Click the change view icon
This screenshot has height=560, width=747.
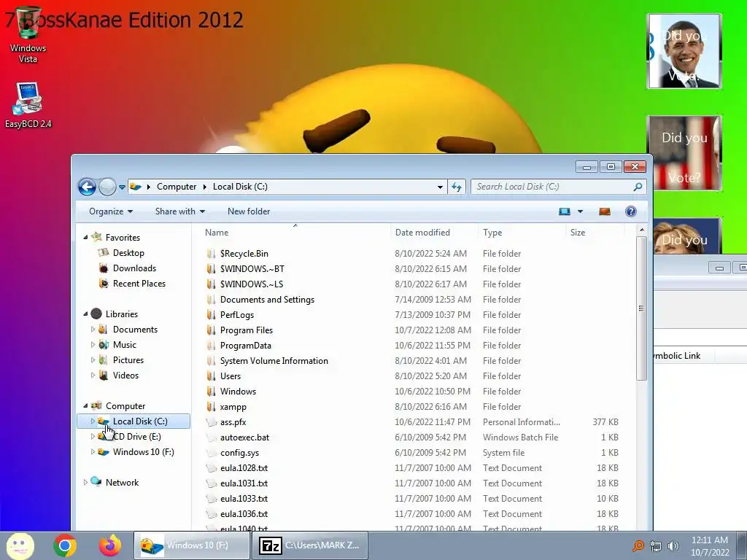(x=565, y=211)
